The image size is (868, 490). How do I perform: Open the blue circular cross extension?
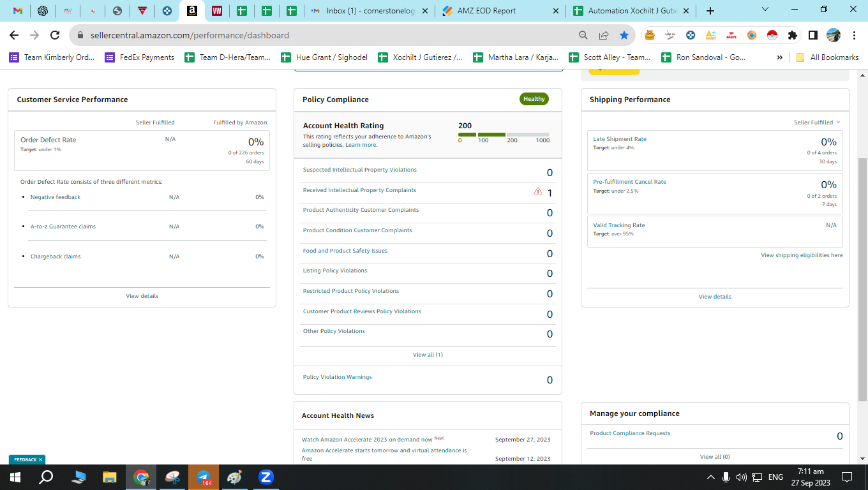tap(691, 35)
